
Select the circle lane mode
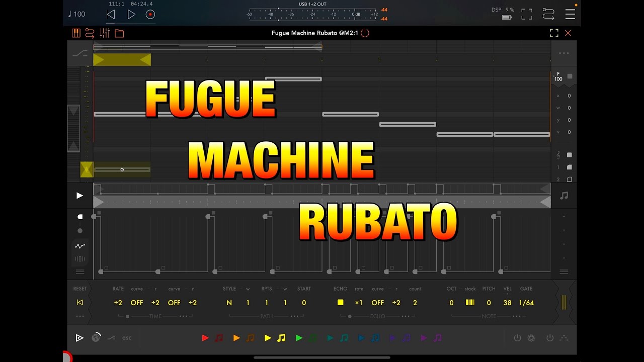click(x=80, y=231)
